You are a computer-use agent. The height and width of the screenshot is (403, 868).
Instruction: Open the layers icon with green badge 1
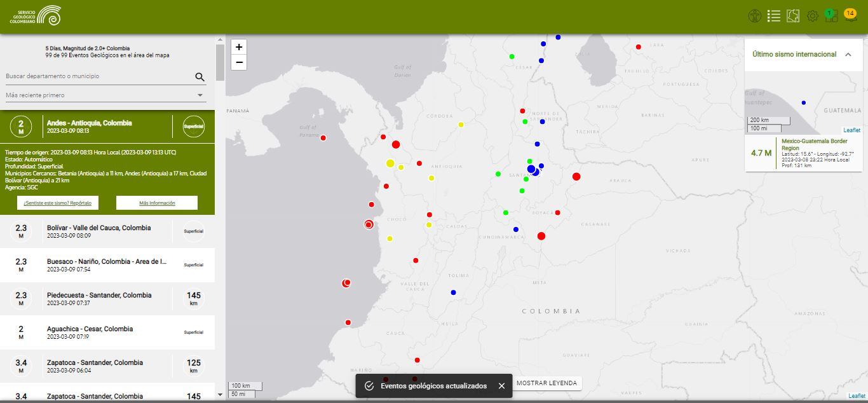coord(831,16)
